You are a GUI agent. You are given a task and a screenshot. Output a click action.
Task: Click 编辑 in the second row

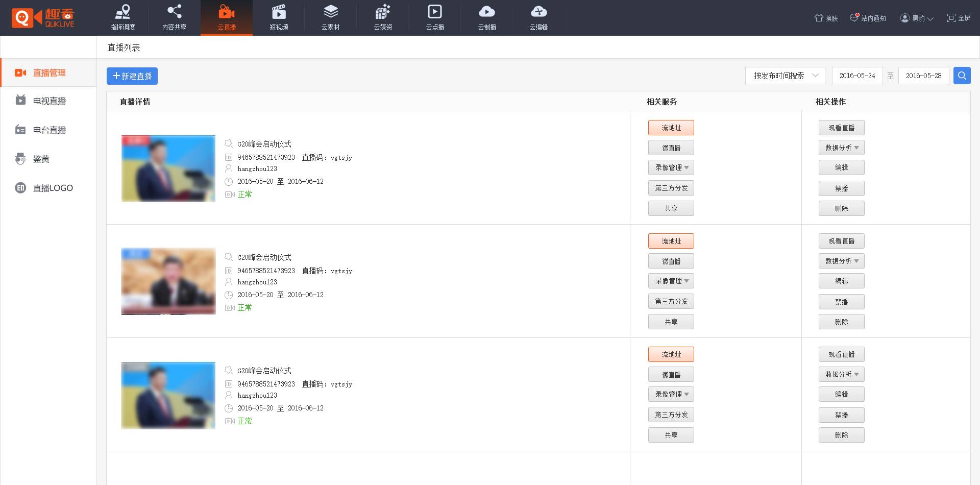point(842,281)
